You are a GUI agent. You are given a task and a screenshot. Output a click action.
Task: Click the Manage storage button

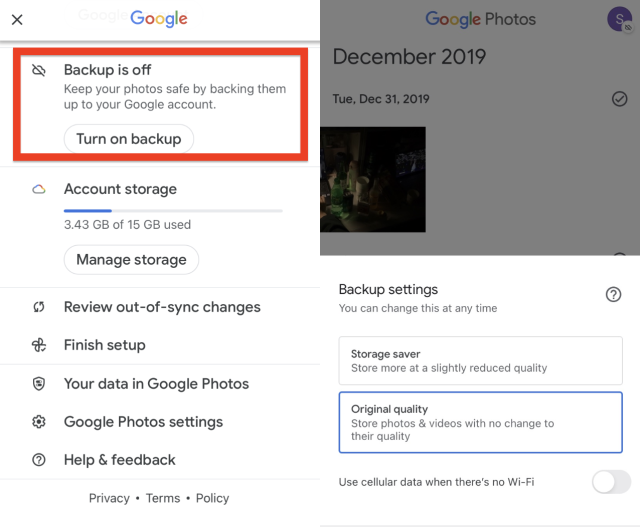tap(131, 260)
